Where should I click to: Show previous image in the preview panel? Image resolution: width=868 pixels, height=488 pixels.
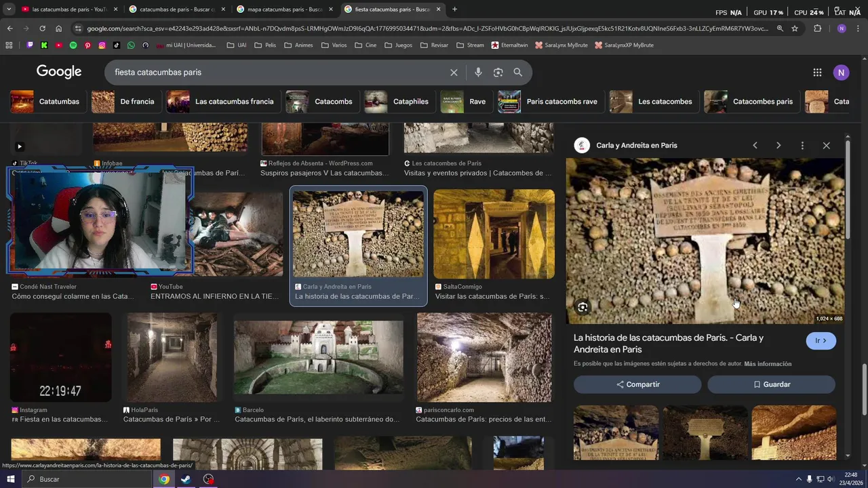click(755, 146)
